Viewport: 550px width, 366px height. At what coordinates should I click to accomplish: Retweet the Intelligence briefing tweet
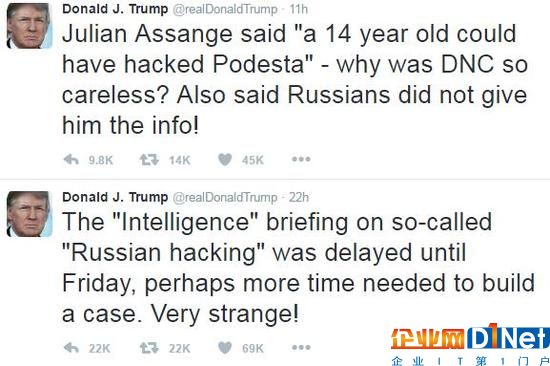(x=149, y=348)
